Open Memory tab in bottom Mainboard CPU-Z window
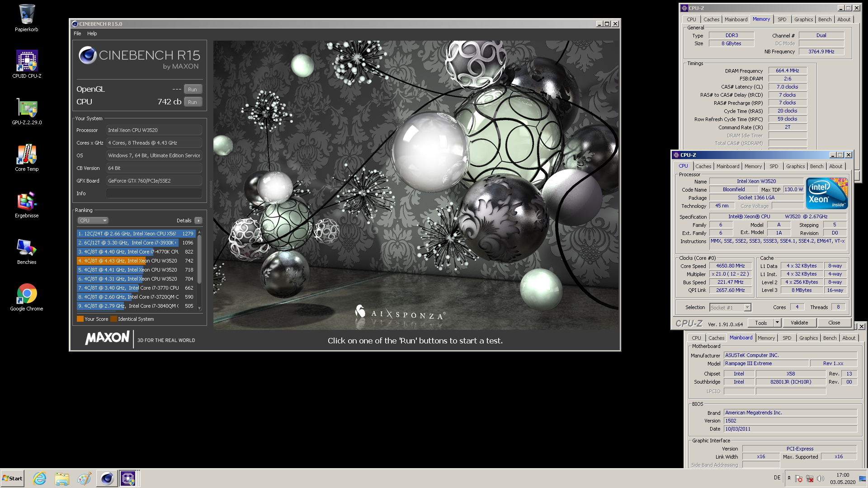Viewport: 868px width, 488px height. pos(766,338)
